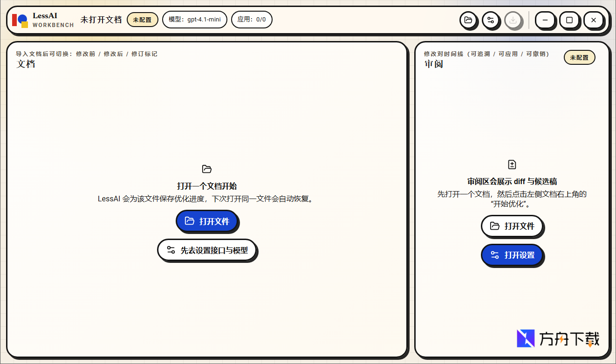Click the blue 打开文件 button in the document panel
Screen dimensions: 616x364
point(207,221)
